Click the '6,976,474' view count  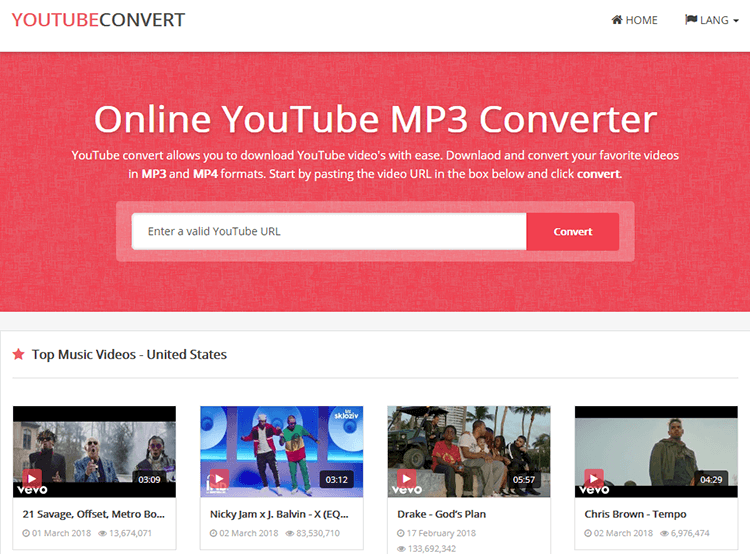point(690,533)
